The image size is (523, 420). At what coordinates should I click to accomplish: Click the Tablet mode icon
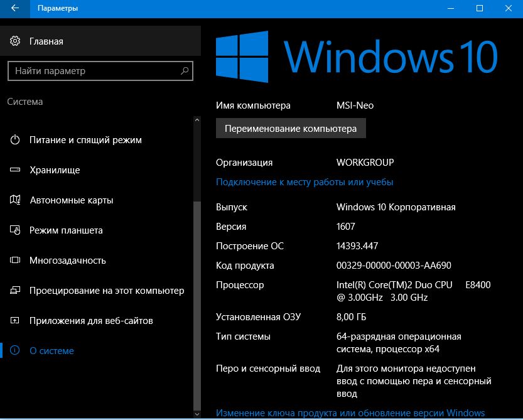tap(16, 230)
